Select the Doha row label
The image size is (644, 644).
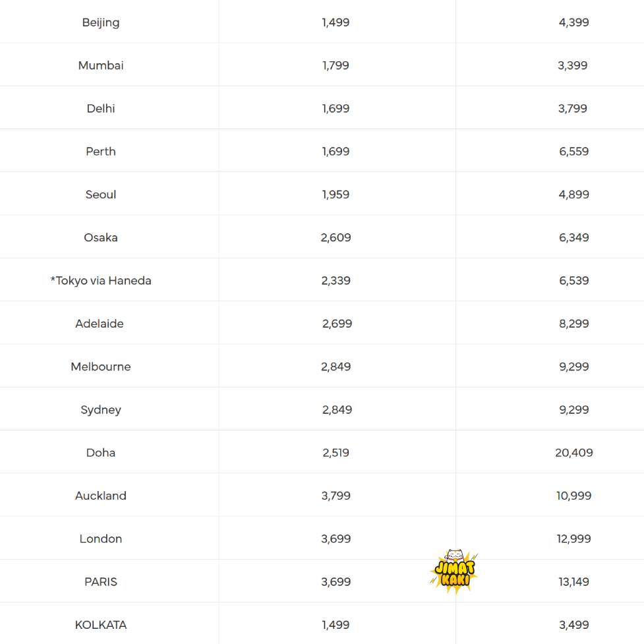[101, 453]
